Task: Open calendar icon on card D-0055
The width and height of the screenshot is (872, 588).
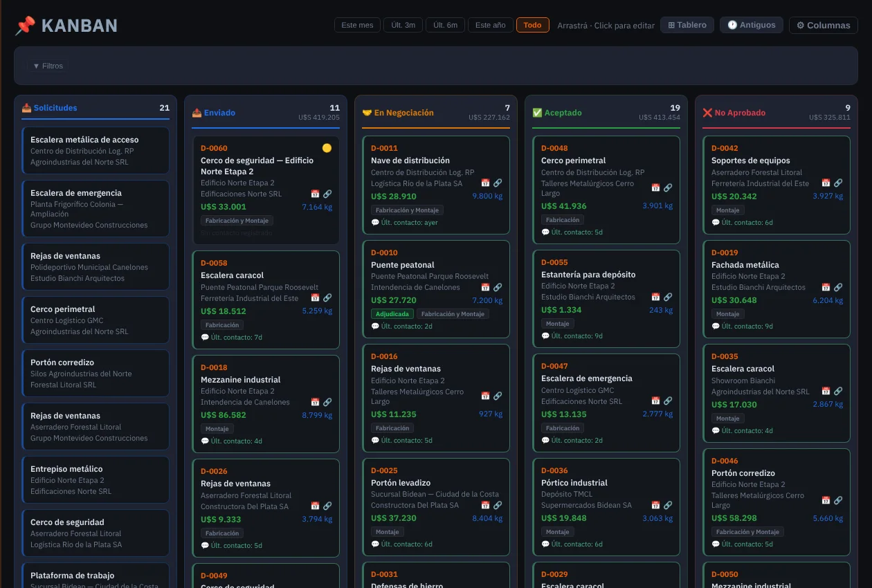Action: [x=655, y=297]
